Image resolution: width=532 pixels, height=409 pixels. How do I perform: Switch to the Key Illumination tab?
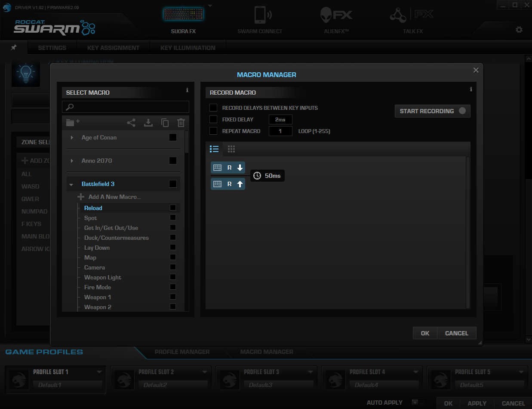[188, 48]
